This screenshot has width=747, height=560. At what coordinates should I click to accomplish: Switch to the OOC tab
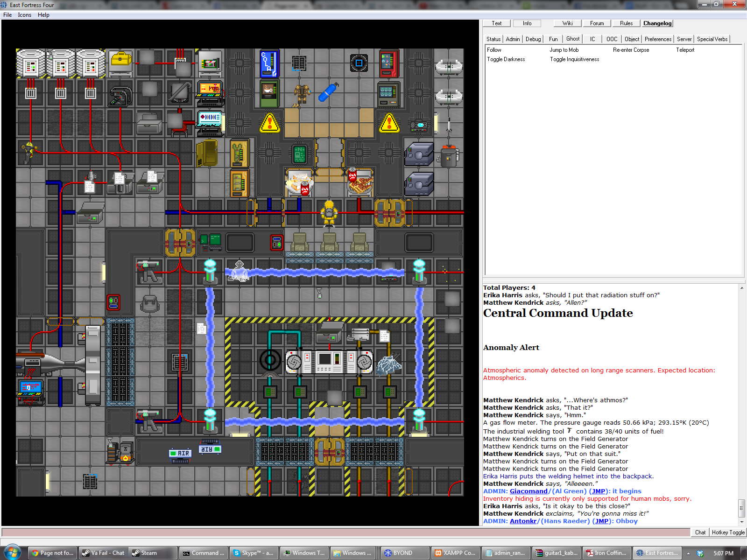point(612,39)
